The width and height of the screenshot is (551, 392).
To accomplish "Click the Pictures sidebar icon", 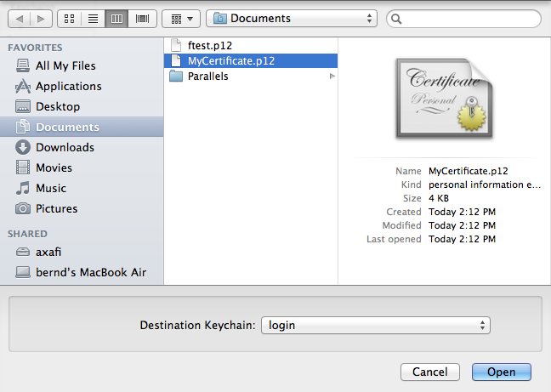I will click(x=23, y=208).
